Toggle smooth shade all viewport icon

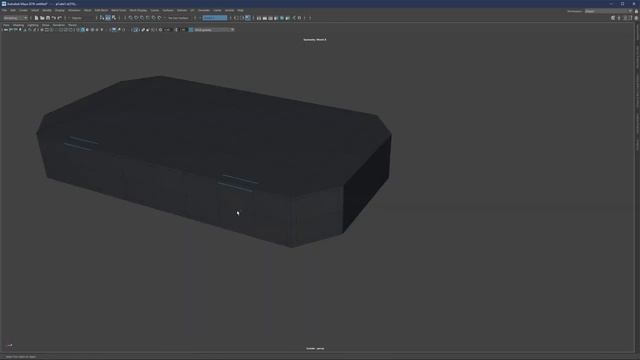coord(83,30)
